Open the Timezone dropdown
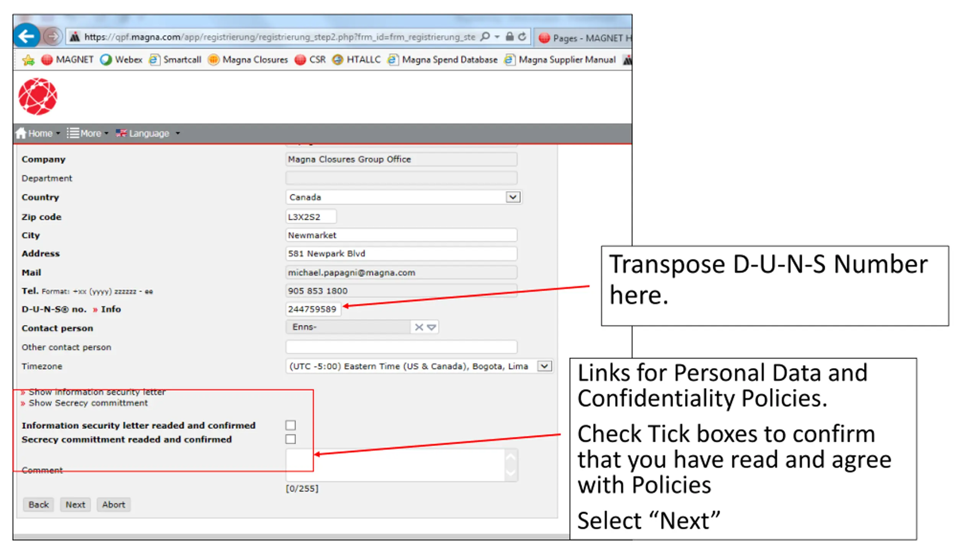 pyautogui.click(x=544, y=366)
